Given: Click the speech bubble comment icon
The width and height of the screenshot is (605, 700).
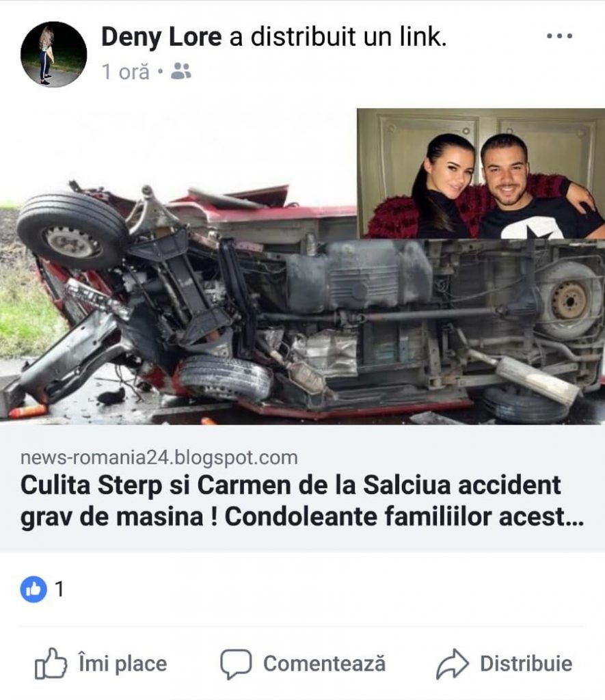Looking at the screenshot, I should (x=236, y=664).
